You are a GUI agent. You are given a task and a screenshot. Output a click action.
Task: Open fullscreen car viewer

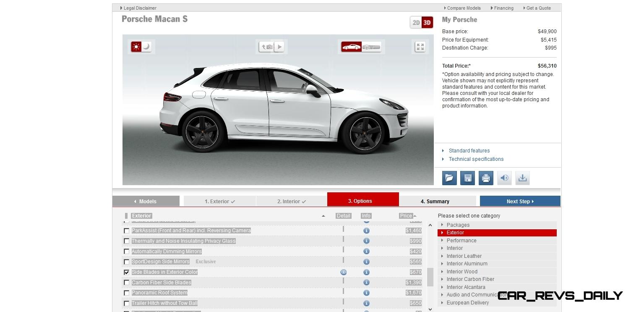click(x=420, y=47)
